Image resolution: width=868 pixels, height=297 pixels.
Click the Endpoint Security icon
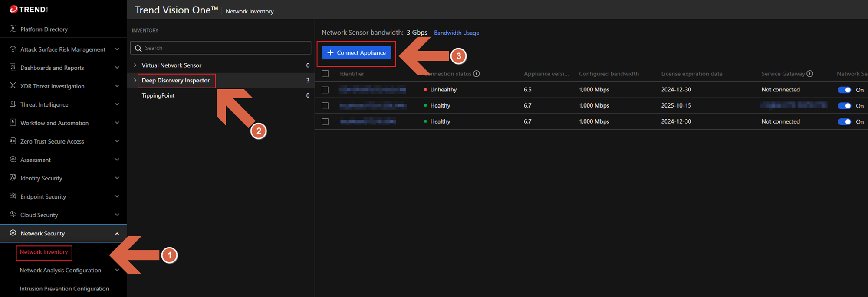coord(13,196)
